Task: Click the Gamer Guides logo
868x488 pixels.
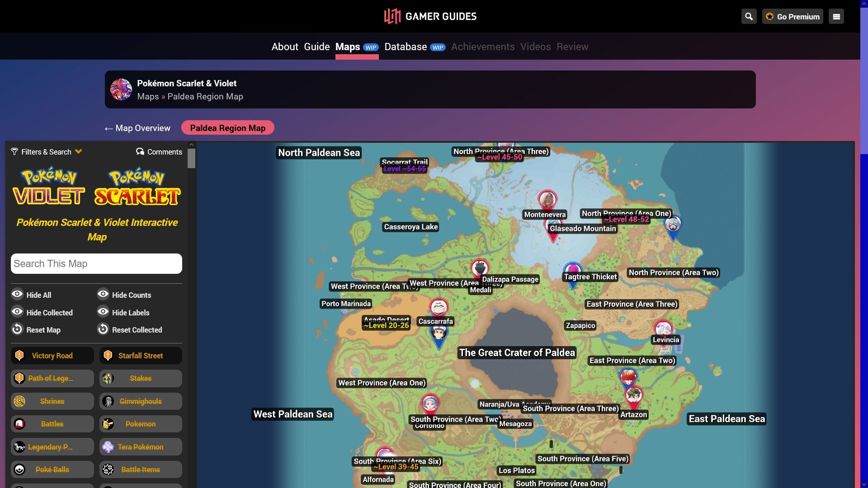Action: click(430, 16)
